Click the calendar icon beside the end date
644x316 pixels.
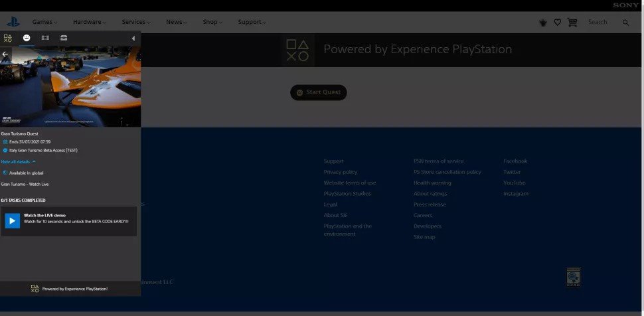(x=5, y=142)
